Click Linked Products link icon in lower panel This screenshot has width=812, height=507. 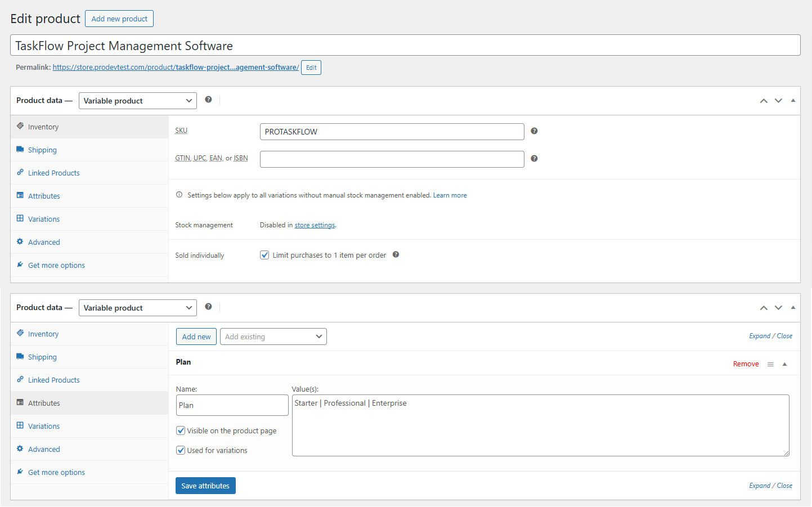point(20,379)
